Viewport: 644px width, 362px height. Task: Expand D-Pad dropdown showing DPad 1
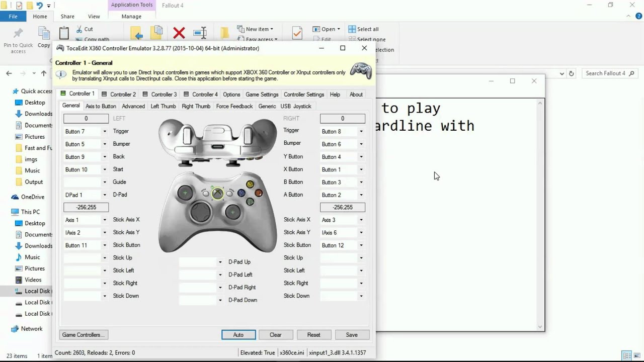click(x=105, y=195)
